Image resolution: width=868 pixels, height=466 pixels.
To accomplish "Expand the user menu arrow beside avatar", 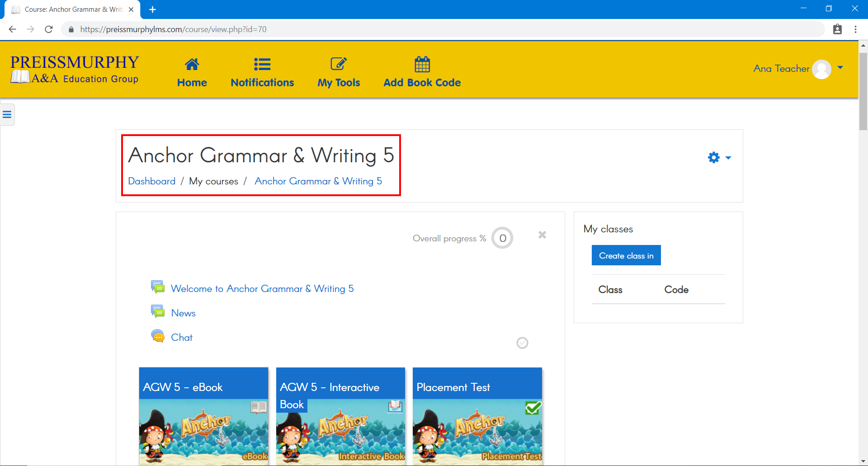I will (840, 68).
